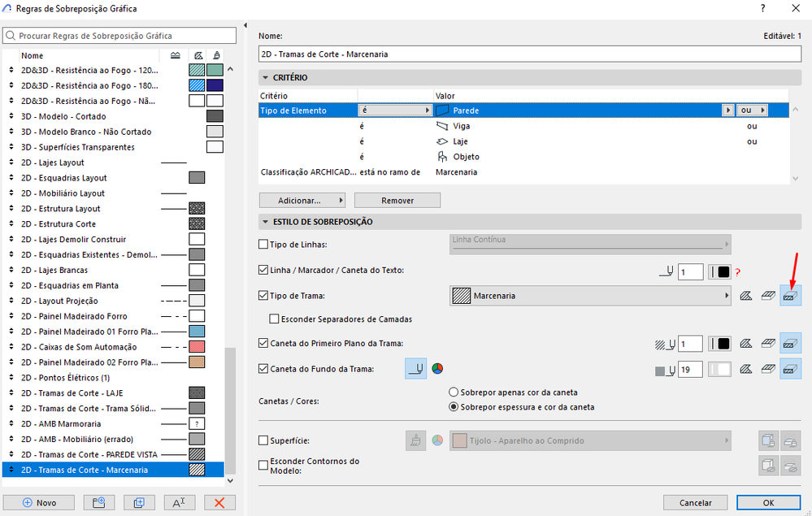
Task: Click drafting fill icon in Tipo de Trama row
Action: click(745, 296)
